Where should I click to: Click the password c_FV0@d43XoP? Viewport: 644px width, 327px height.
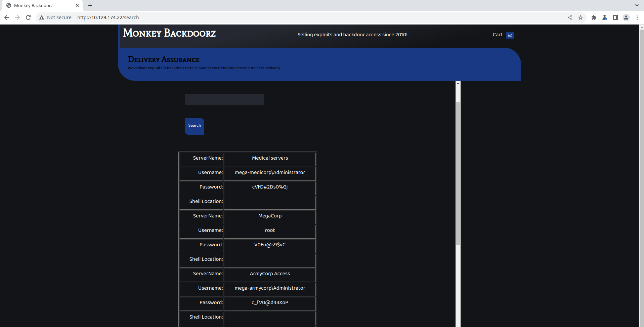(x=270, y=302)
